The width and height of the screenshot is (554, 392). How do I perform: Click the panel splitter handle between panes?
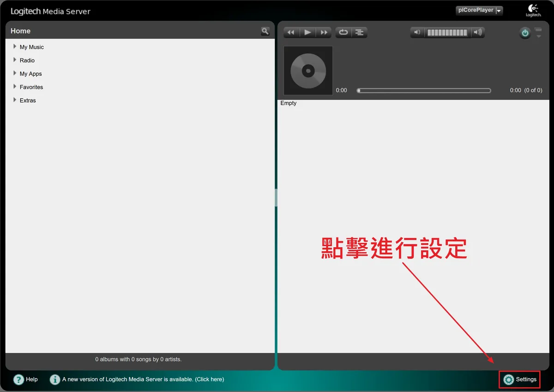pos(276,197)
